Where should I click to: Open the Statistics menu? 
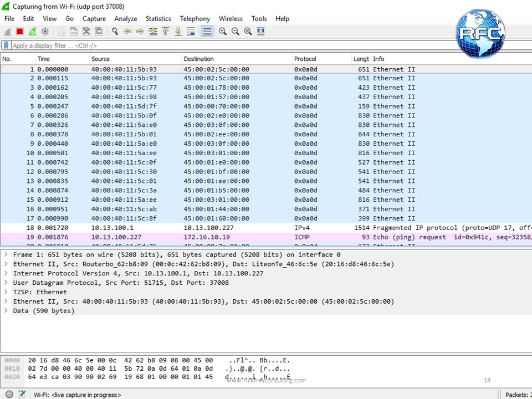[x=158, y=19]
